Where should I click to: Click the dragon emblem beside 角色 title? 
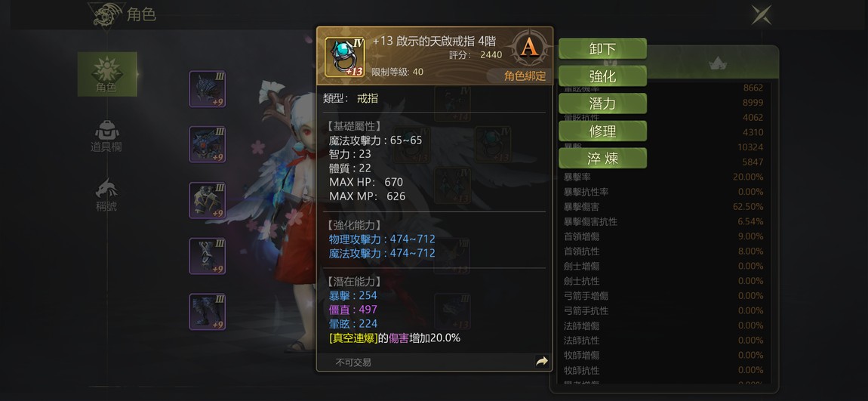coord(106,14)
